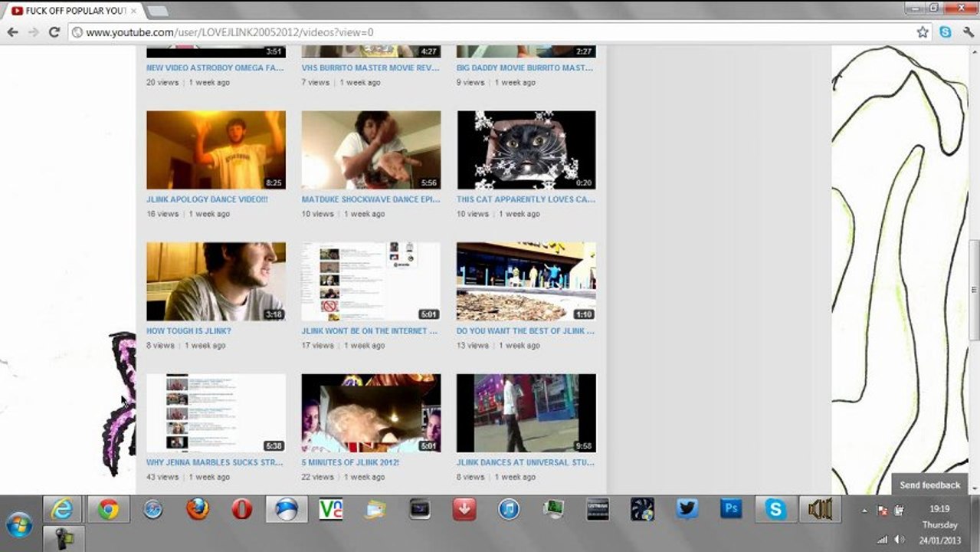Open the Chrome wrench settings menu
This screenshot has width=980, height=552.
coord(968,32)
